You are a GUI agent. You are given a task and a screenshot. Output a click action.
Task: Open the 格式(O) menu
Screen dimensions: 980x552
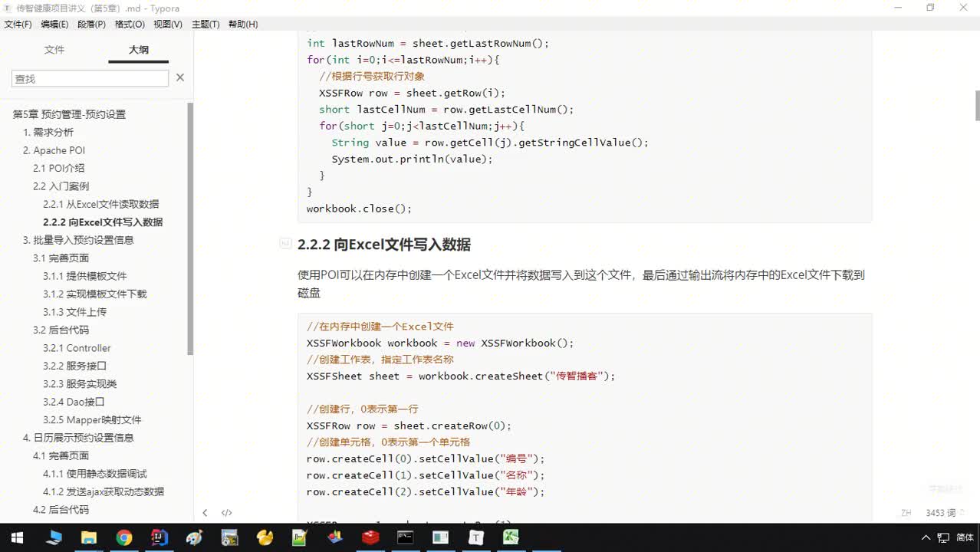pos(130,25)
